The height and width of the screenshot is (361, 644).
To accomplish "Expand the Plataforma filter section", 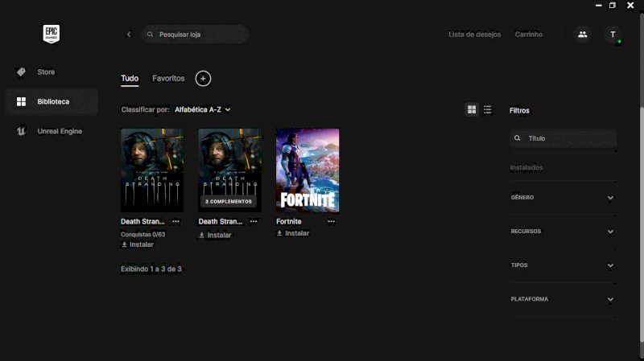I will click(563, 299).
